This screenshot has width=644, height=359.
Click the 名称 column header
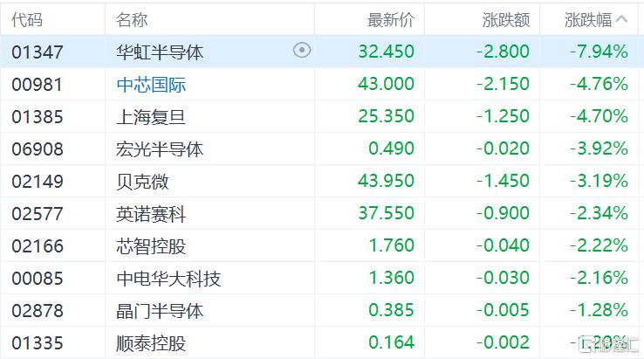132,19
